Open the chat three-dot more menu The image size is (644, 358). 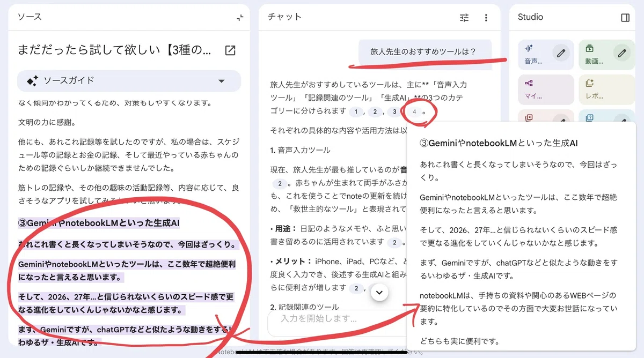pos(486,18)
